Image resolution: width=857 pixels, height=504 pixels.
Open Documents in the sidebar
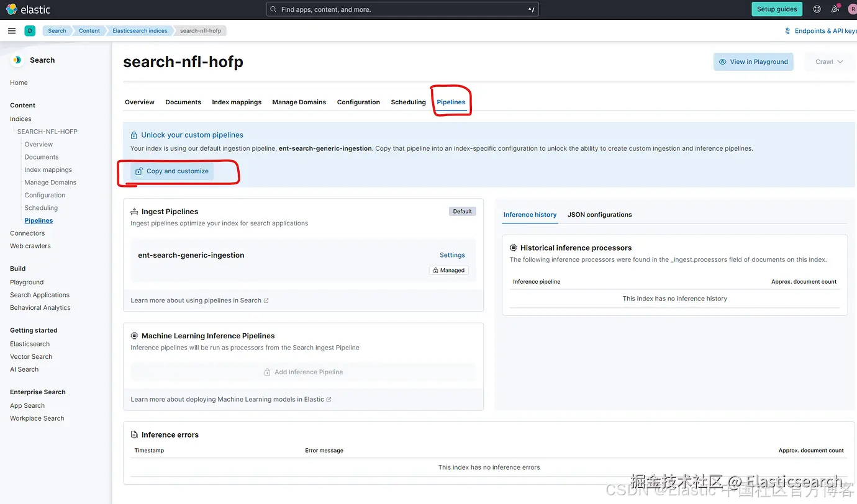coord(42,157)
